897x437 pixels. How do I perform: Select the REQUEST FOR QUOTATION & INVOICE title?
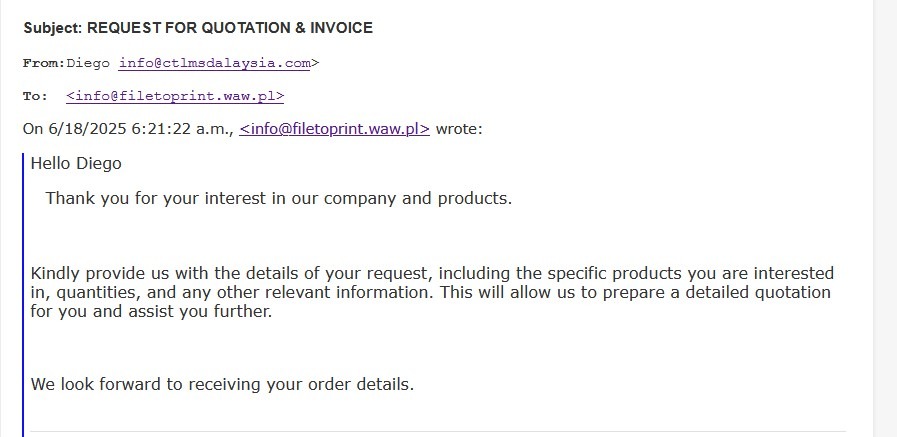coord(229,27)
